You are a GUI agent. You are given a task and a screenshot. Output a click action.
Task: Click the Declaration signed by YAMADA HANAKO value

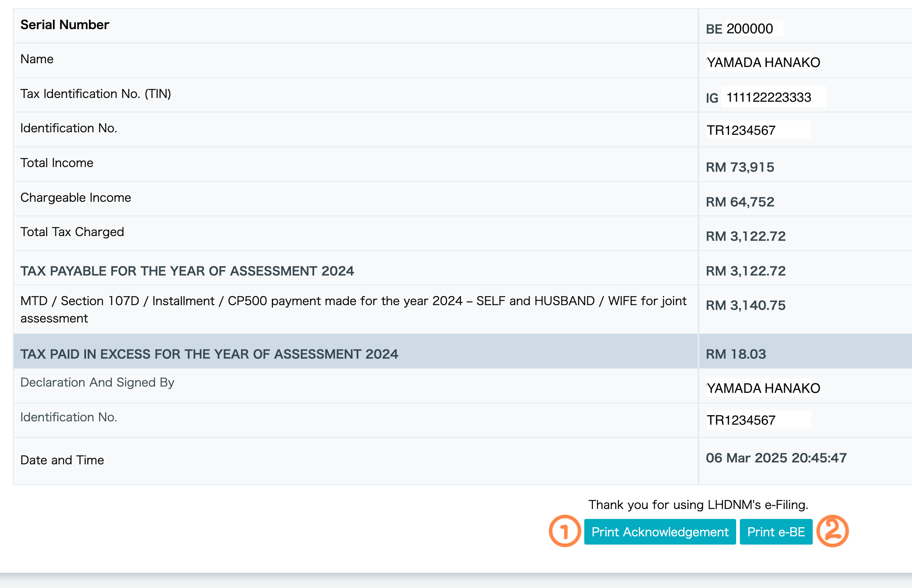click(x=763, y=388)
